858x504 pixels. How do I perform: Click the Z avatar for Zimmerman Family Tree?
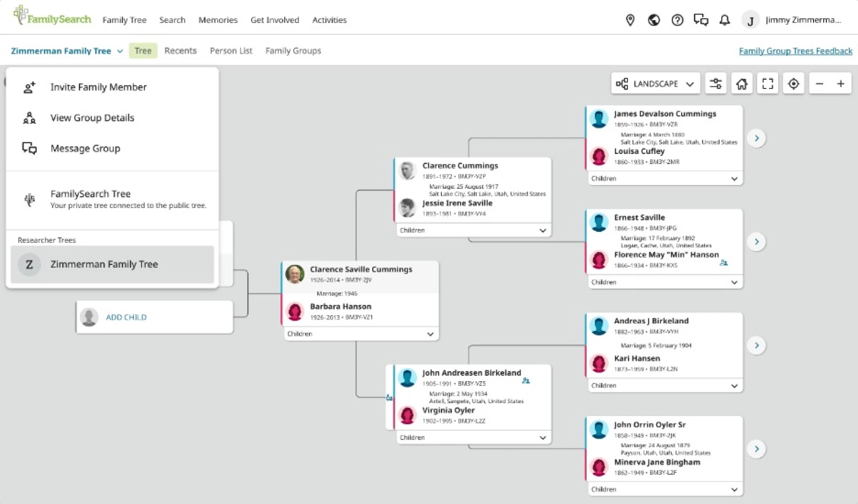(x=29, y=264)
